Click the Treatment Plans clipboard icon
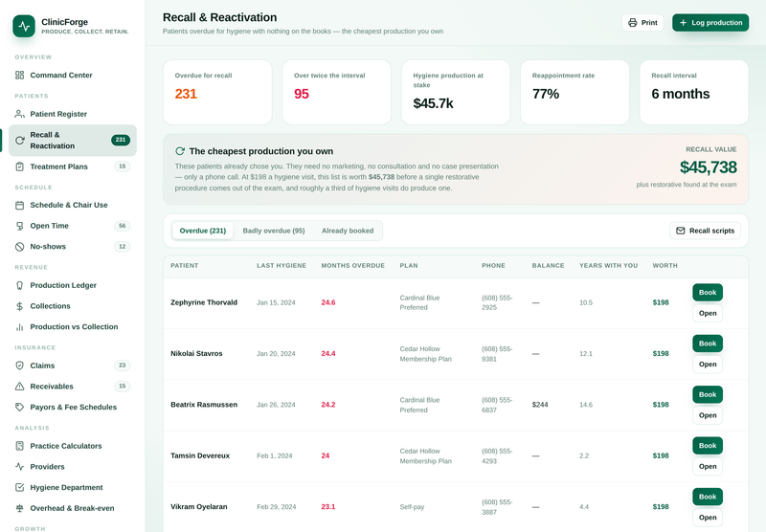Screen dimensions: 766x532 coord(19,166)
